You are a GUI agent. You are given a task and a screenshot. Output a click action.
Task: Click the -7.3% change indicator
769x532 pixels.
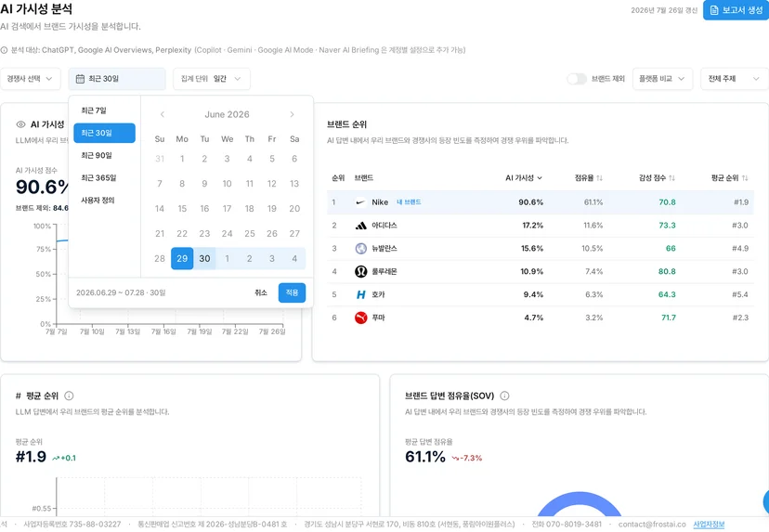click(467, 458)
